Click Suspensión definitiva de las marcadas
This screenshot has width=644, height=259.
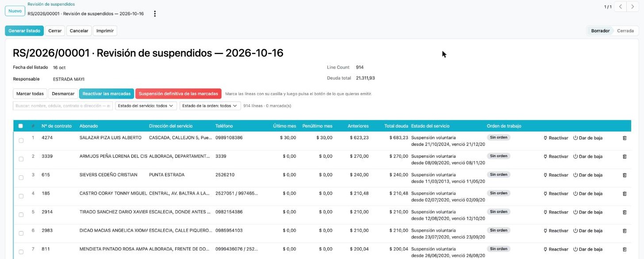point(178,94)
